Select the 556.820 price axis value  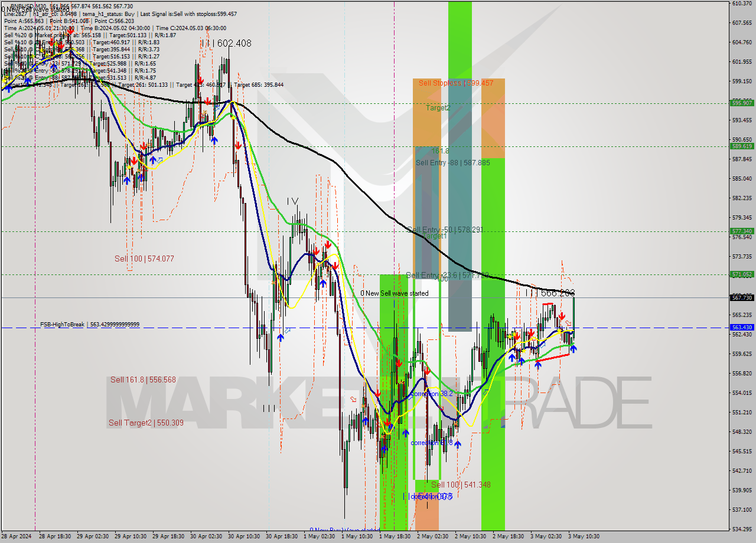click(x=742, y=373)
